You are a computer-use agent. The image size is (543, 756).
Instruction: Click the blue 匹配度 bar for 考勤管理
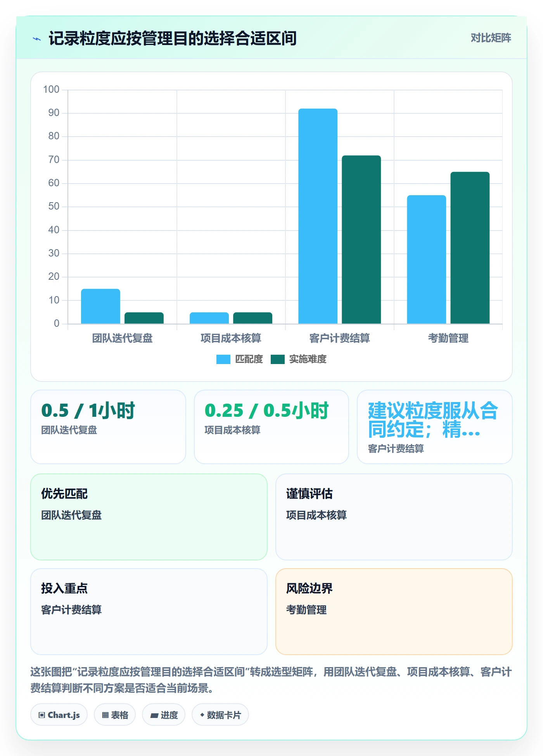click(426, 259)
